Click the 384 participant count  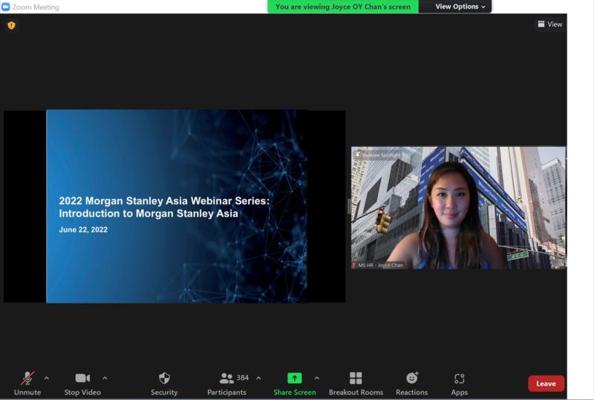242,378
